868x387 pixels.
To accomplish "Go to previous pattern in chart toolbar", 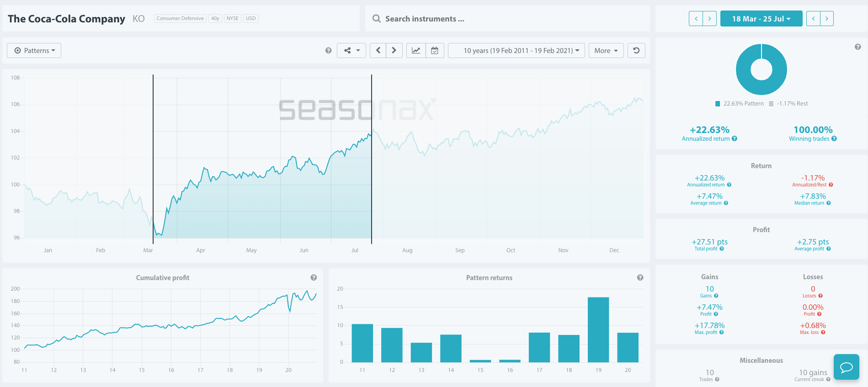I will pyautogui.click(x=378, y=51).
